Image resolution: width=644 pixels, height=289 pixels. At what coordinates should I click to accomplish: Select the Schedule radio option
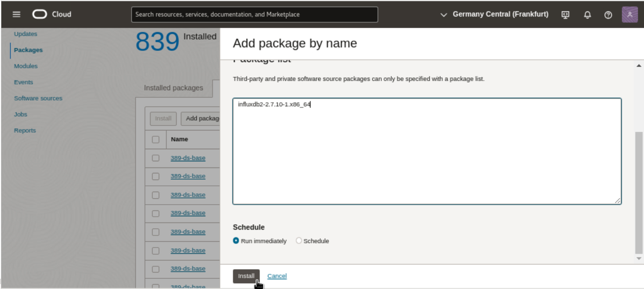(299, 241)
